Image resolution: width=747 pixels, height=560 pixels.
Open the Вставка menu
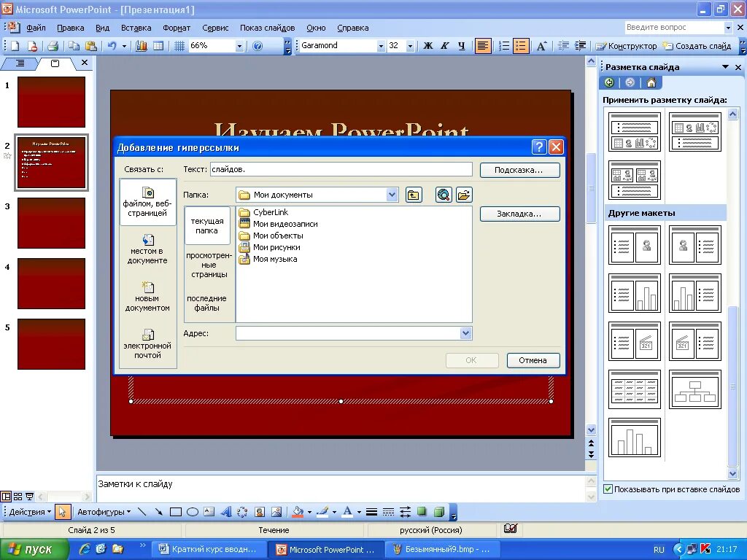pos(136,28)
